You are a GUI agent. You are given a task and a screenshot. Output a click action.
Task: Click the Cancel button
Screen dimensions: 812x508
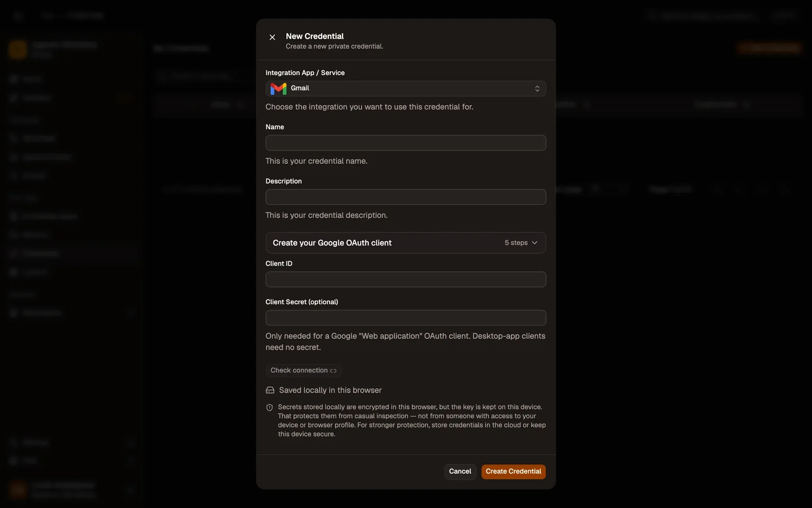click(460, 471)
